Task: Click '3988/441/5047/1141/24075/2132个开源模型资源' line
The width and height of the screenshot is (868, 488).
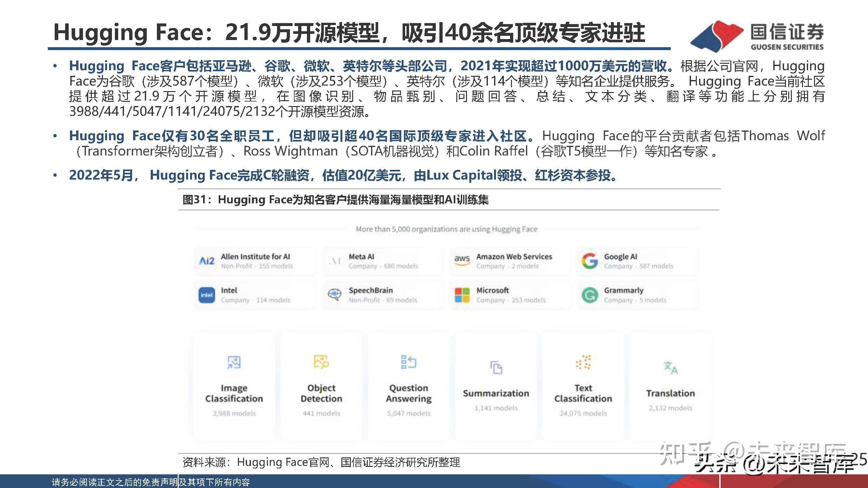Action: pyautogui.click(x=220, y=112)
